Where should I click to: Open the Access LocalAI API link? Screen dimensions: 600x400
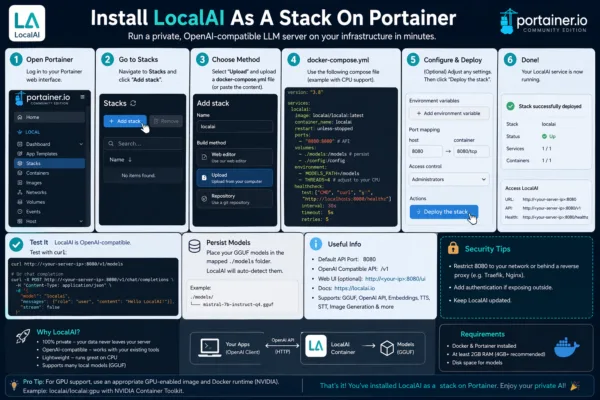pos(552,208)
